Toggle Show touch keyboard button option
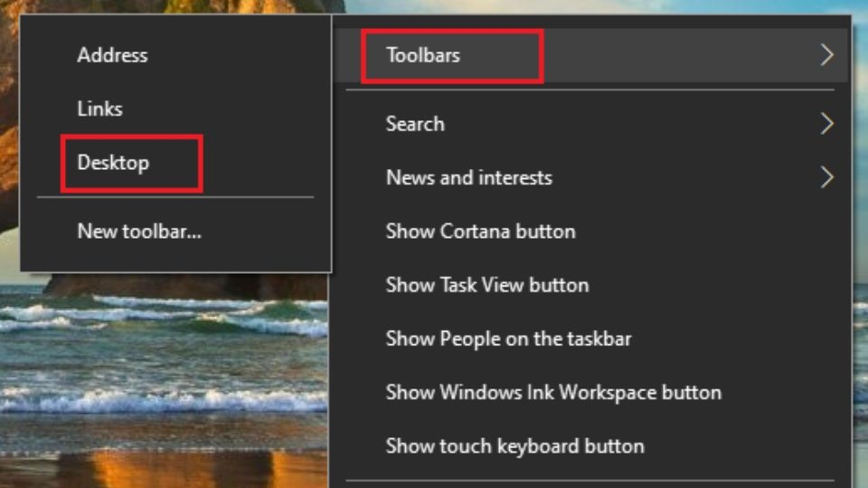The width and height of the screenshot is (868, 488). click(x=590, y=446)
